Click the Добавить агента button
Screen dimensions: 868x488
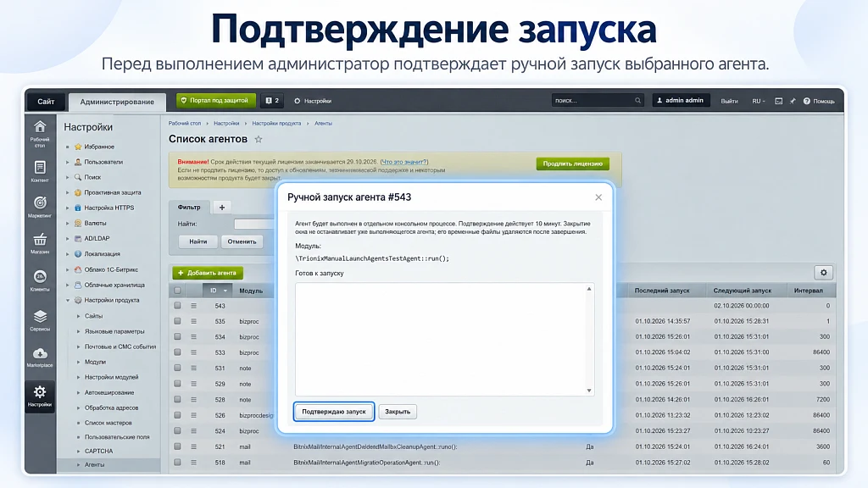coord(208,273)
